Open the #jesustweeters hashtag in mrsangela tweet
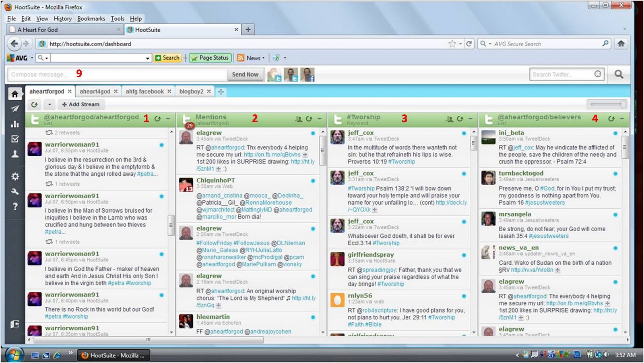Screen dimensions: 644x363 (x=549, y=236)
